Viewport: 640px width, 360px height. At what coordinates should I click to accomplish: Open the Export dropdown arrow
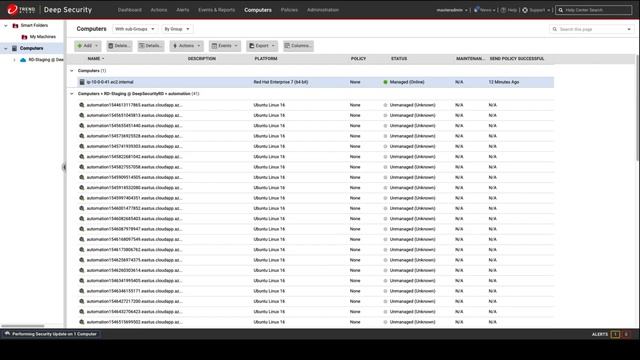click(273, 46)
